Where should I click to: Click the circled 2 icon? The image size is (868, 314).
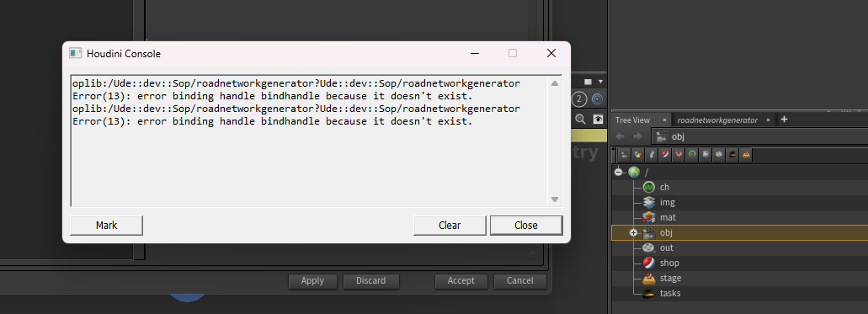click(x=579, y=99)
